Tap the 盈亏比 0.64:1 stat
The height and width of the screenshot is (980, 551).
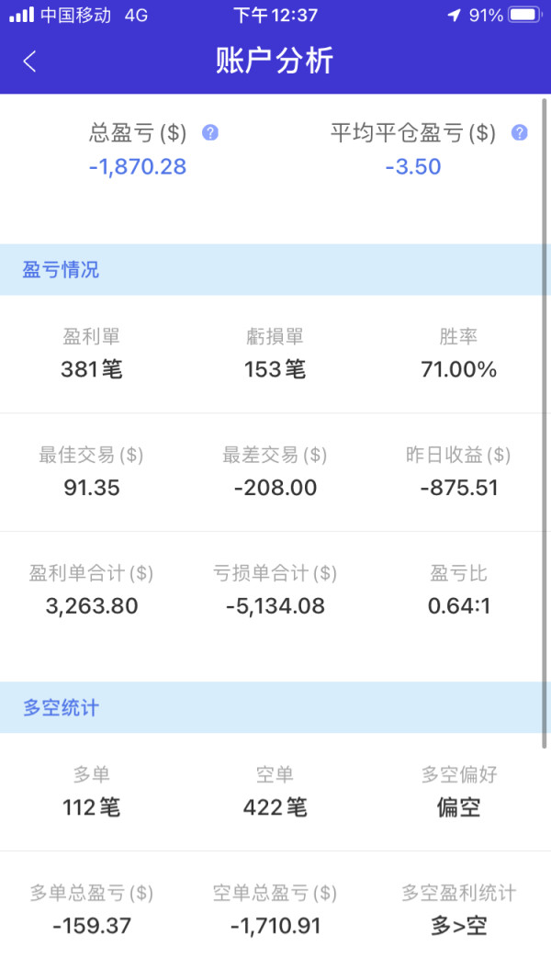tap(458, 591)
